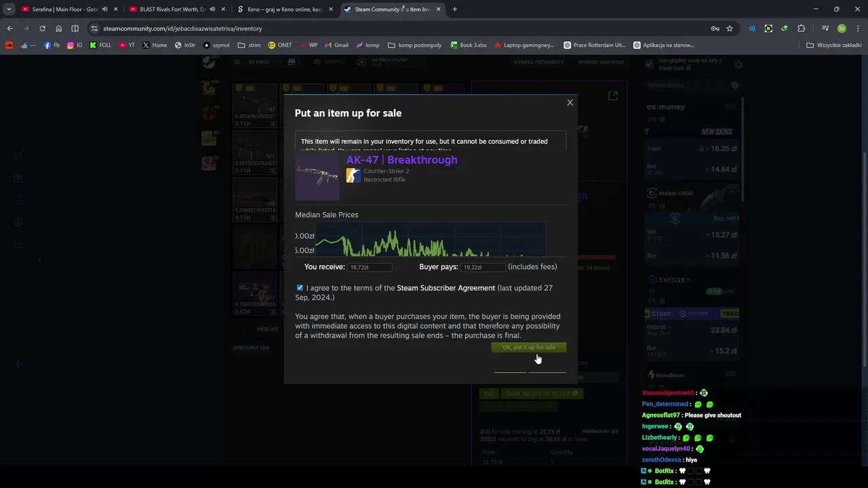Image resolution: width=868 pixels, height=488 pixels.
Task: Open the IG bookmark
Action: (x=75, y=45)
